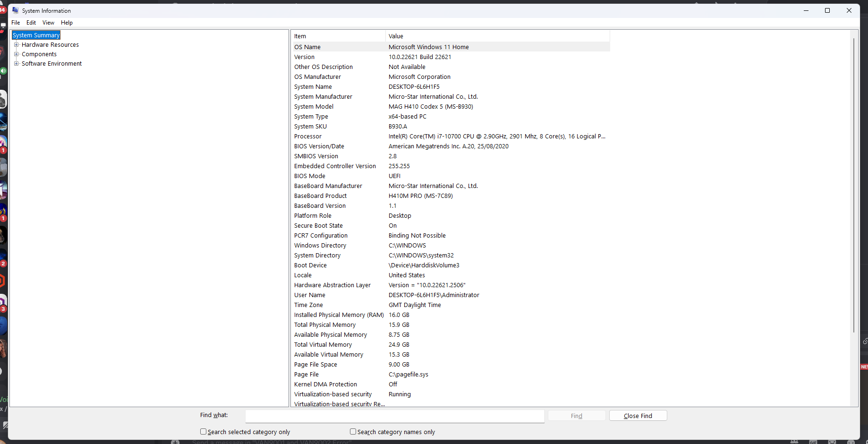
Task: Focus the Find what text field
Action: [x=395, y=416]
